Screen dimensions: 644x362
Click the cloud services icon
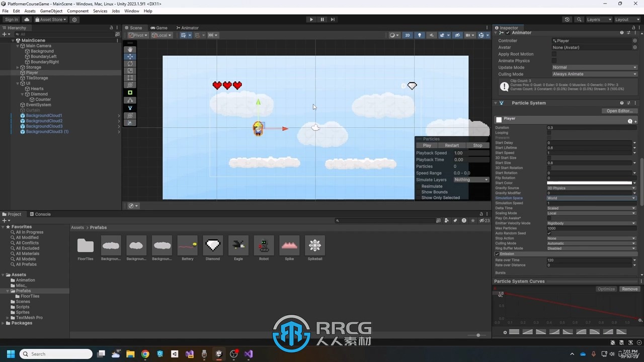(27, 20)
